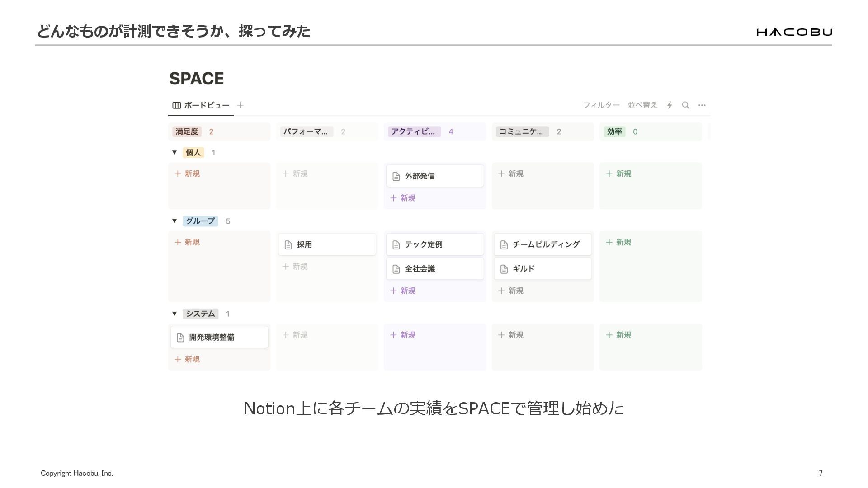Click the SPACE database title
The height and width of the screenshot is (488, 868).
click(197, 79)
